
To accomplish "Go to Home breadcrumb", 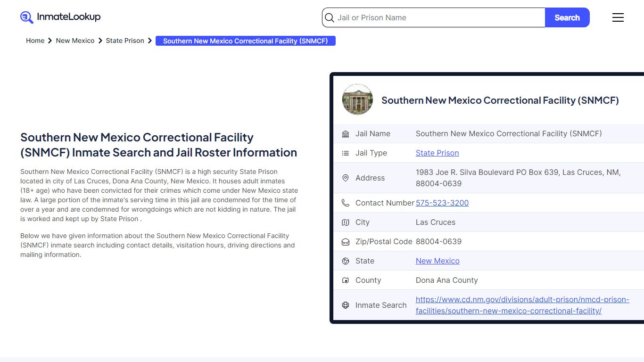I will pyautogui.click(x=35, y=41).
